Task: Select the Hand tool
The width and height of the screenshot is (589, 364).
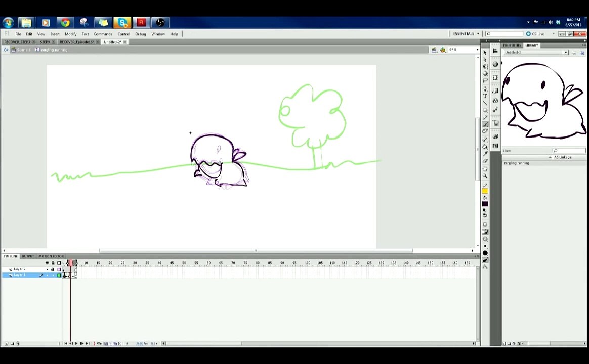Action: tap(485, 169)
